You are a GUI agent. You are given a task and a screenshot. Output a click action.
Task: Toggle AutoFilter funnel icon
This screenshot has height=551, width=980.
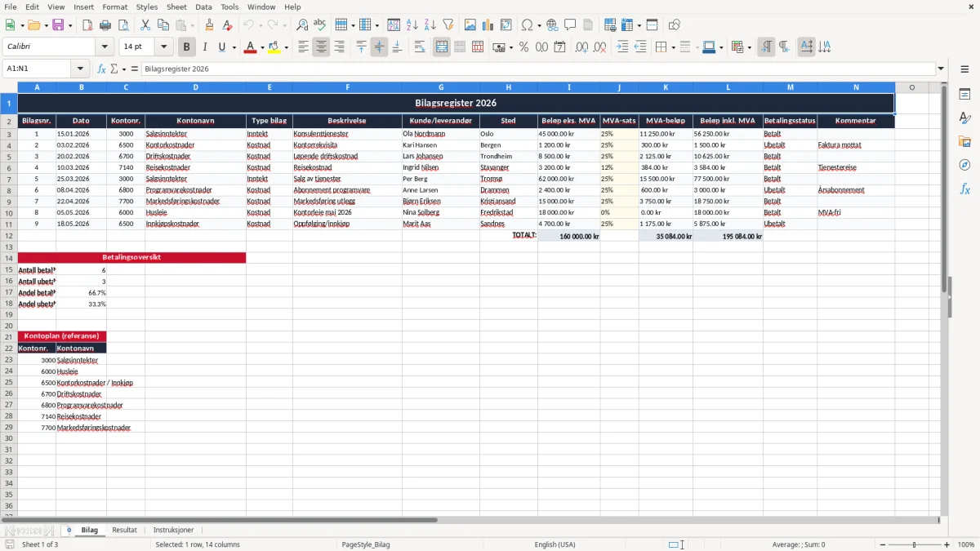click(448, 25)
